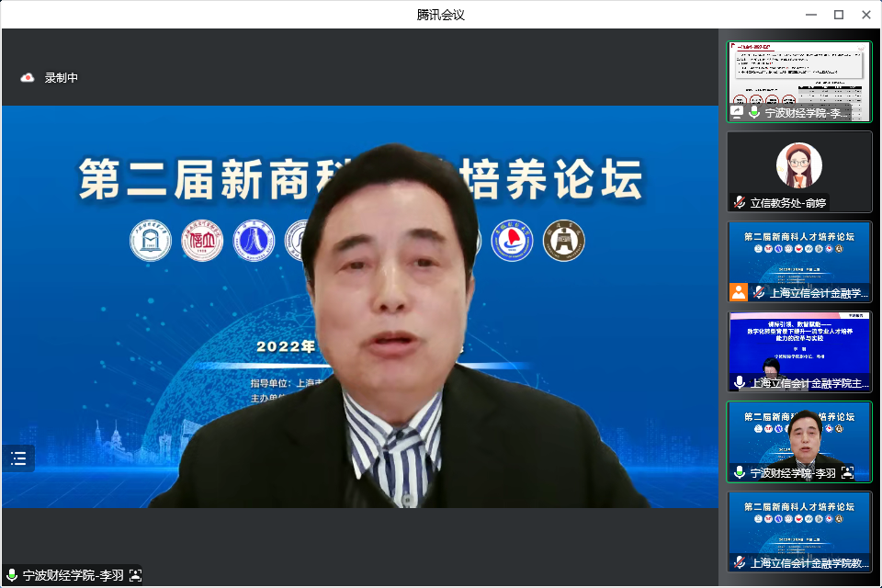Select the 立信教务处-俞婷 avatar tile
This screenshot has height=588, width=882.
click(799, 165)
